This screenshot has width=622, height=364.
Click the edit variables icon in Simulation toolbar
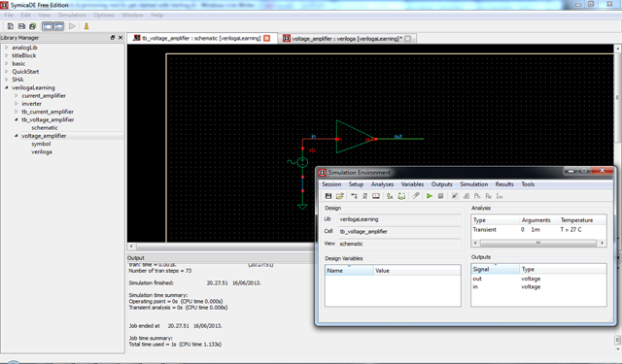[390, 196]
